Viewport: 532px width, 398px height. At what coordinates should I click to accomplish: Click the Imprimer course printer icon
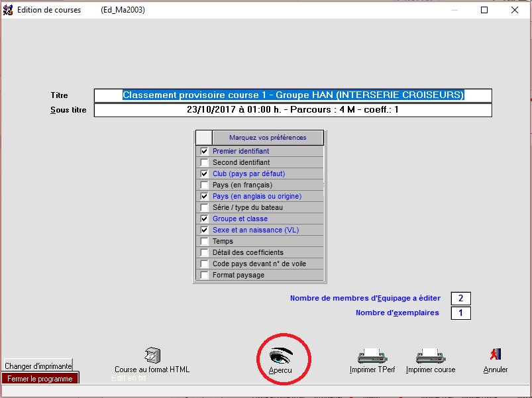click(x=431, y=356)
